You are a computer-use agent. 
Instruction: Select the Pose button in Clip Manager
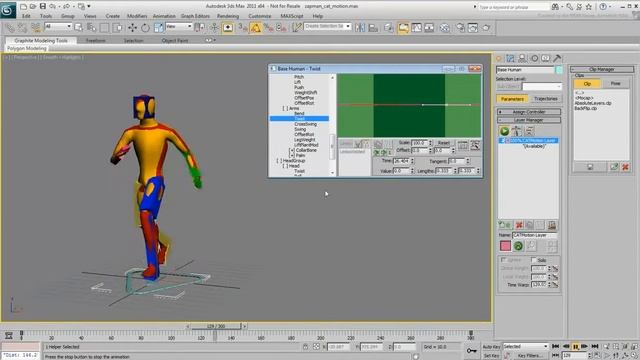point(616,83)
